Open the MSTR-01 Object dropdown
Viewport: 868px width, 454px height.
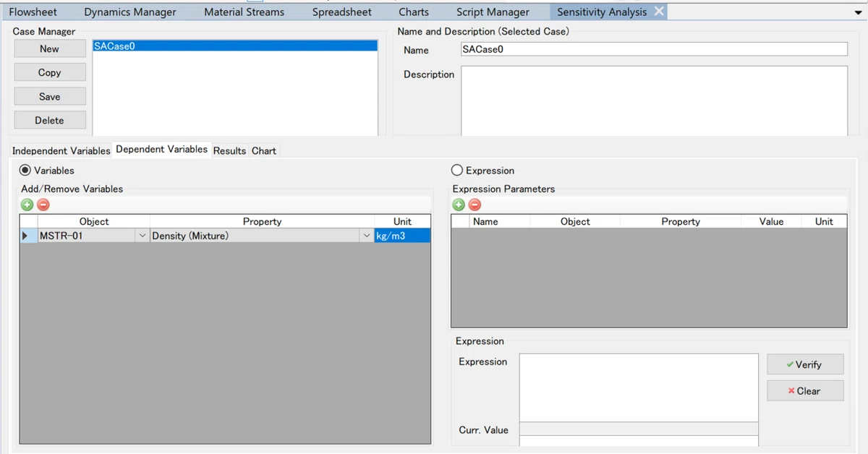pos(142,236)
